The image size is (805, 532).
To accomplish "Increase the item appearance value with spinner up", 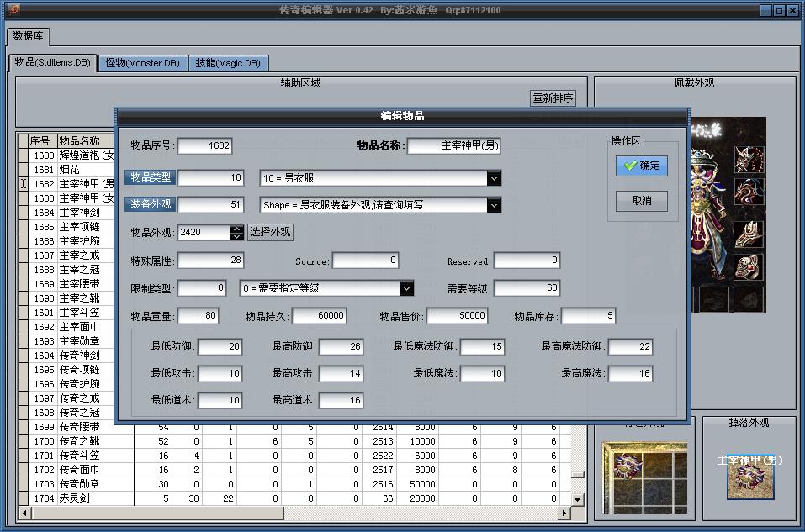I will click(x=237, y=229).
